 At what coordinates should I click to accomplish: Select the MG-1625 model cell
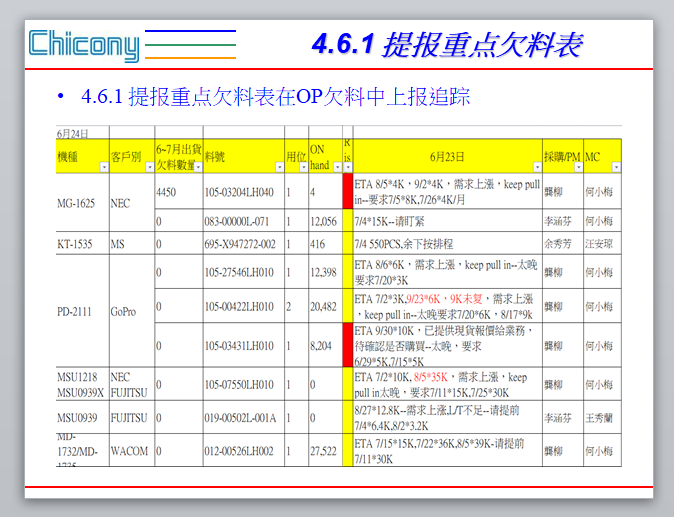click(77, 203)
